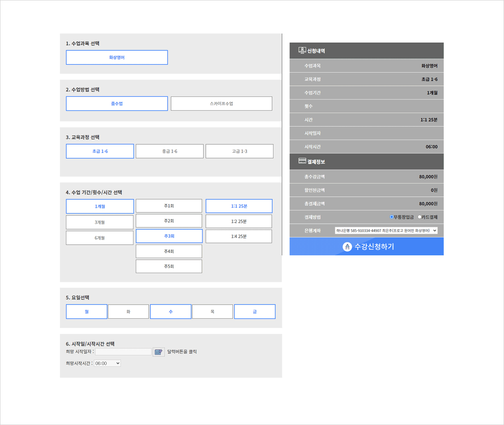
Task: Click the 희망 시작일자 date input field
Action: pyautogui.click(x=123, y=352)
